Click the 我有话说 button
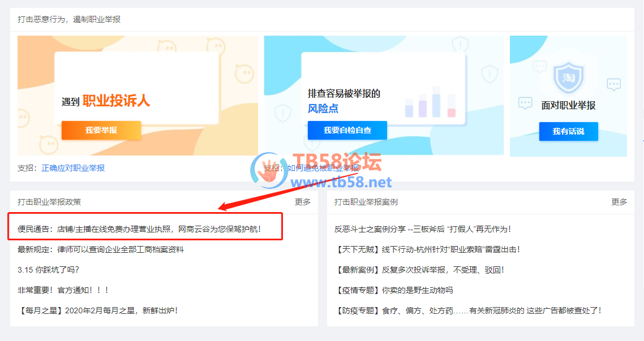This screenshot has height=341, width=644. coord(568,131)
